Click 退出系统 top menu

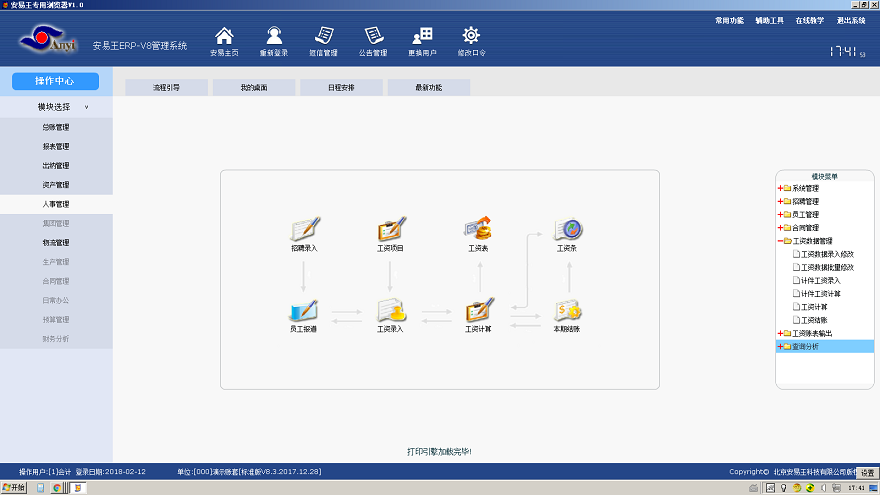pos(851,20)
